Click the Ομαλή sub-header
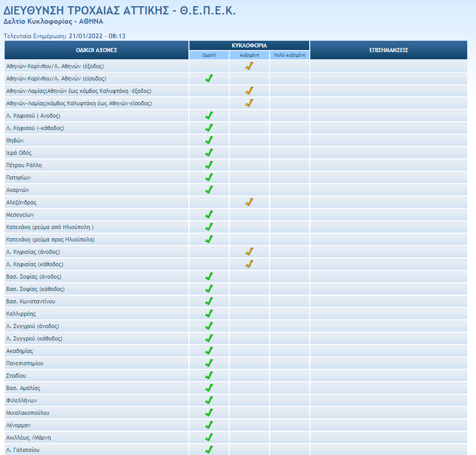Screen dimensions: 476x455 click(x=209, y=55)
